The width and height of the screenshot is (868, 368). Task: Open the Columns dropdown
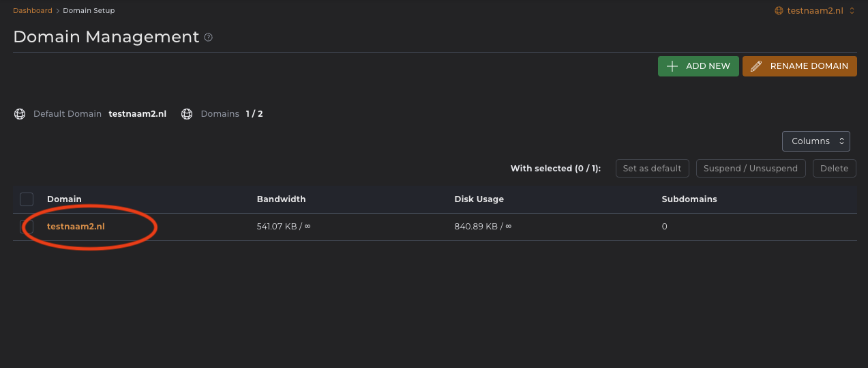click(x=815, y=141)
